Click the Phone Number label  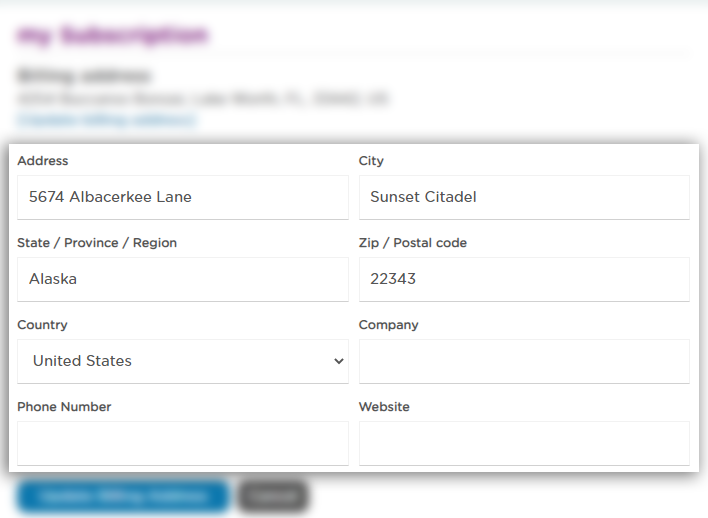64,407
